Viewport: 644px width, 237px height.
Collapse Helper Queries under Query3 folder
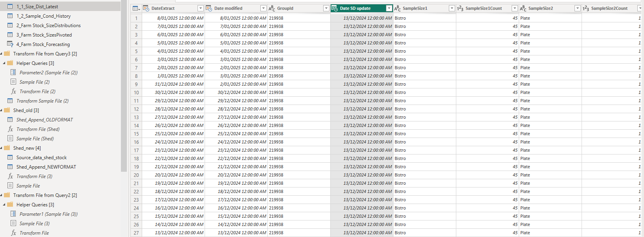click(x=4, y=63)
